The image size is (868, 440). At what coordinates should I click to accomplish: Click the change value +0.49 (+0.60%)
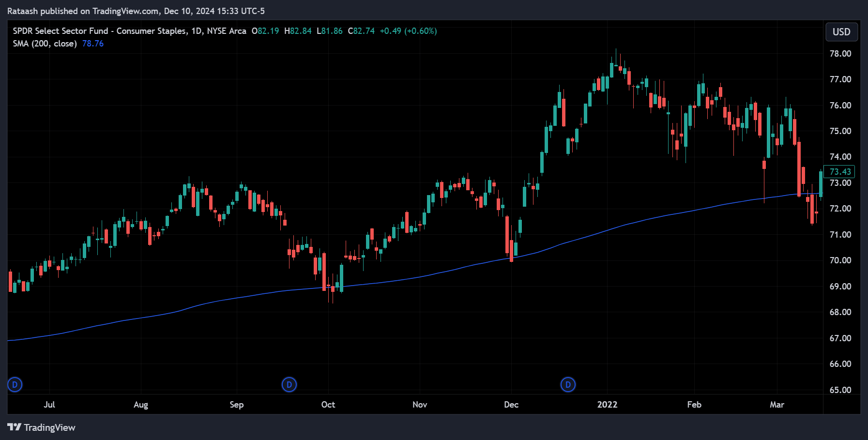[408, 31]
